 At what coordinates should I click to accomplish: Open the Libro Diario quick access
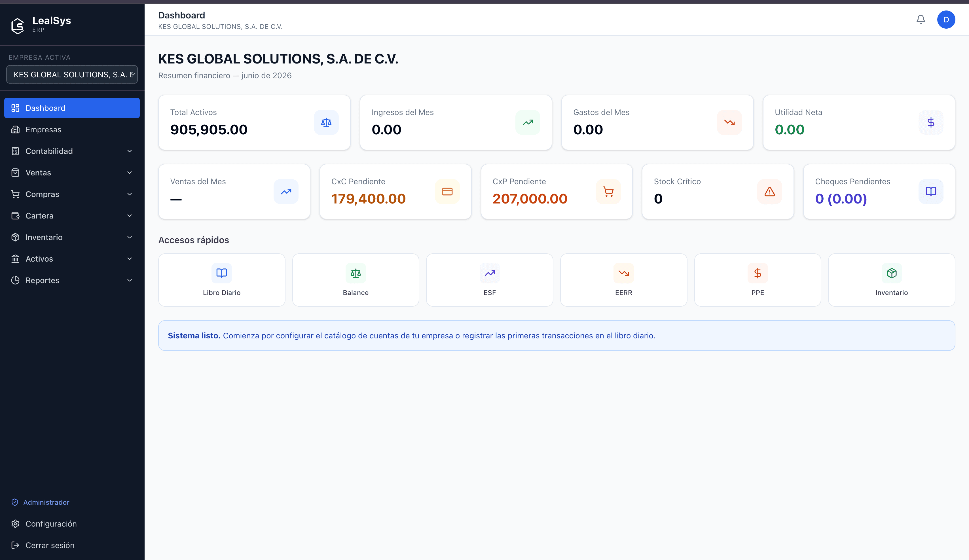[x=221, y=280]
